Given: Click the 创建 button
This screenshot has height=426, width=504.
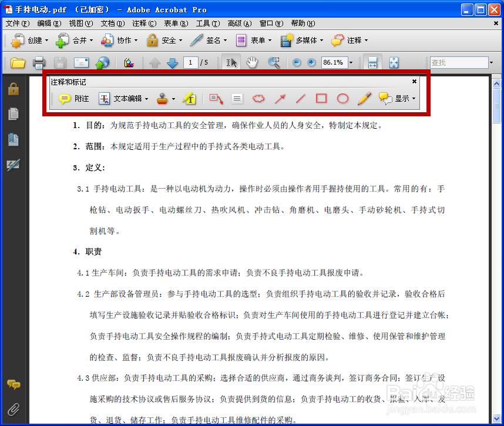Looking at the screenshot, I should click(28, 41).
